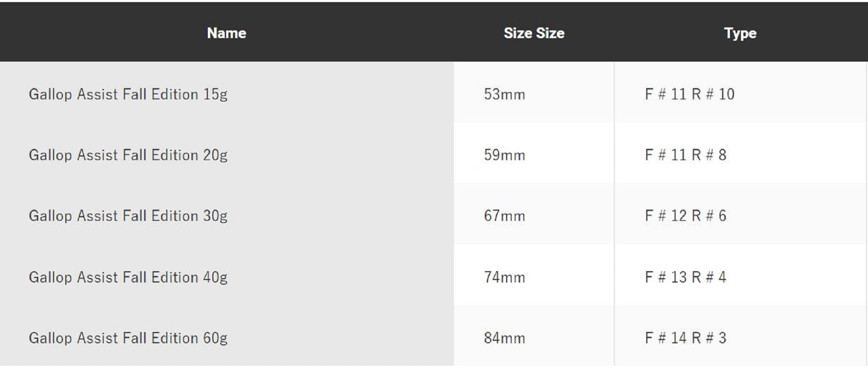
Task: Click the 59mm size cell
Action: [x=504, y=155]
